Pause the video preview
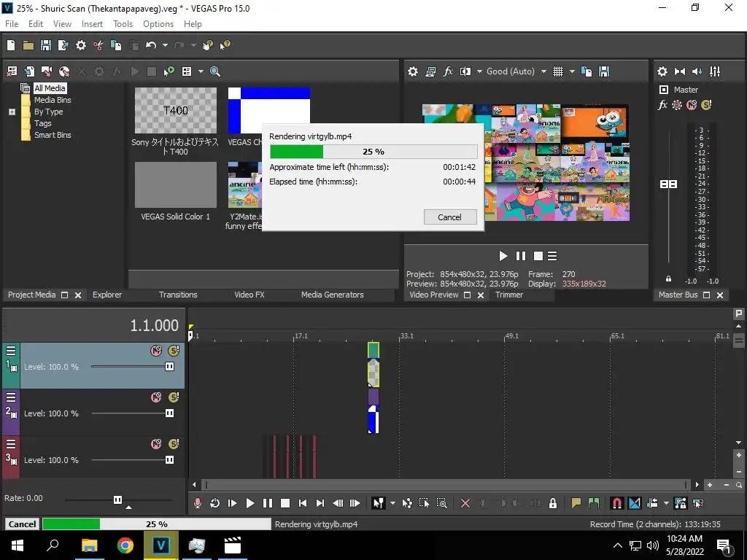This screenshot has height=560, width=747. tap(521, 256)
